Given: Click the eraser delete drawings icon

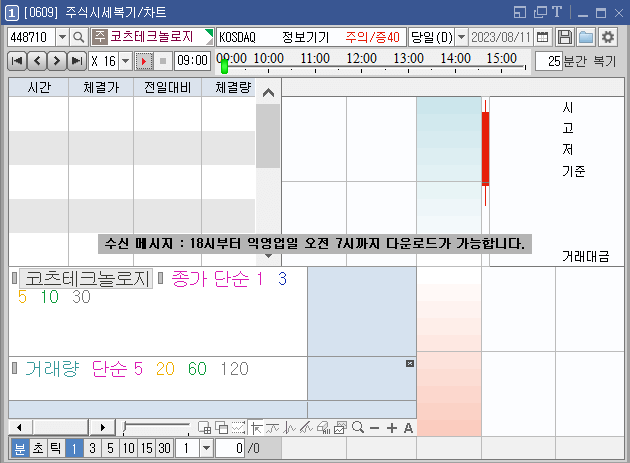Looking at the screenshot, I should point(323,428).
